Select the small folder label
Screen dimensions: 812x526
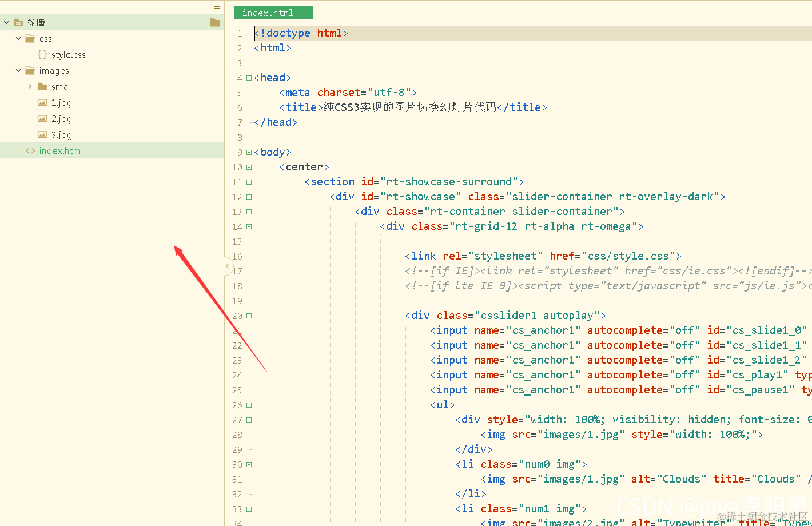61,87
